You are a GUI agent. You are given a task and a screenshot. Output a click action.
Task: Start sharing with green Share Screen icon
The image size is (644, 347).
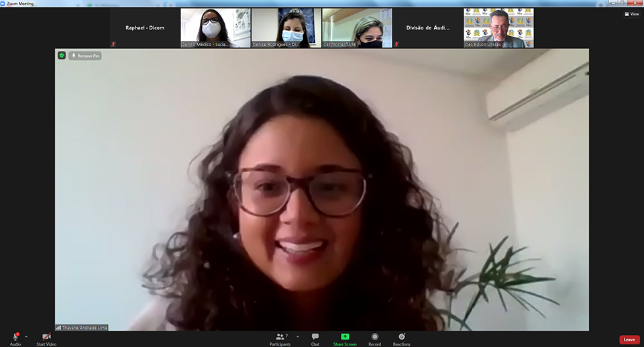[x=345, y=338]
